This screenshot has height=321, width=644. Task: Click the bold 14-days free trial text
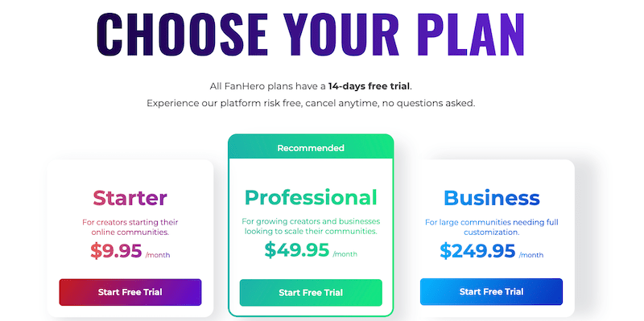pyautogui.click(x=369, y=86)
